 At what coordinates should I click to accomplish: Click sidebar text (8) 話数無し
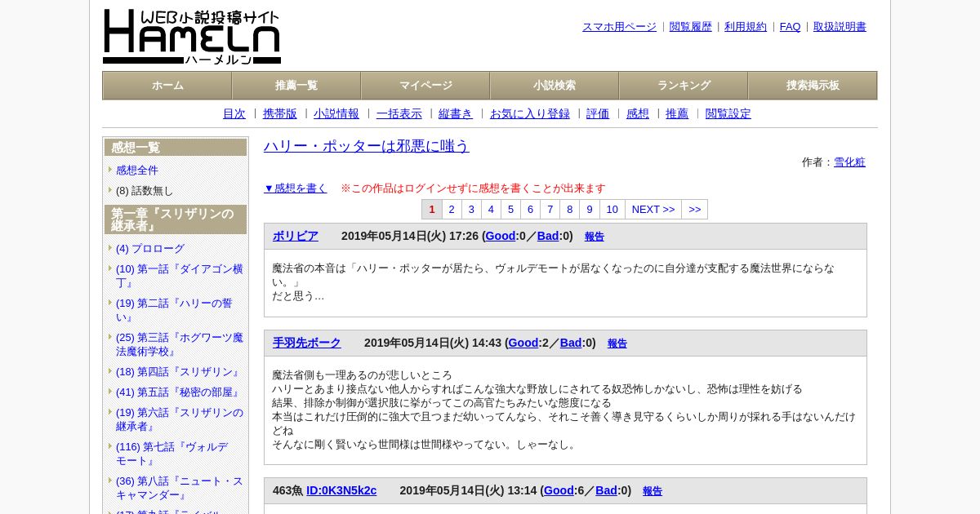click(x=145, y=191)
